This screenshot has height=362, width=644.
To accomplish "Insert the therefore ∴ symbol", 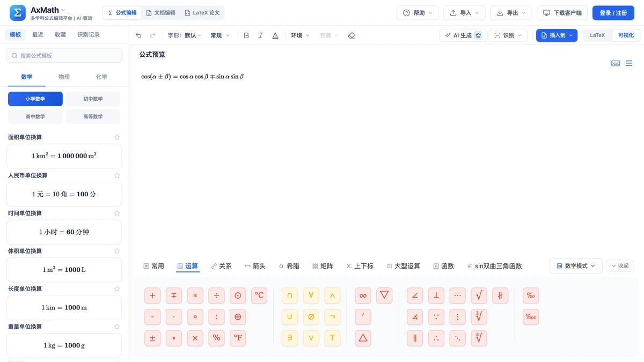I will click(x=436, y=338).
